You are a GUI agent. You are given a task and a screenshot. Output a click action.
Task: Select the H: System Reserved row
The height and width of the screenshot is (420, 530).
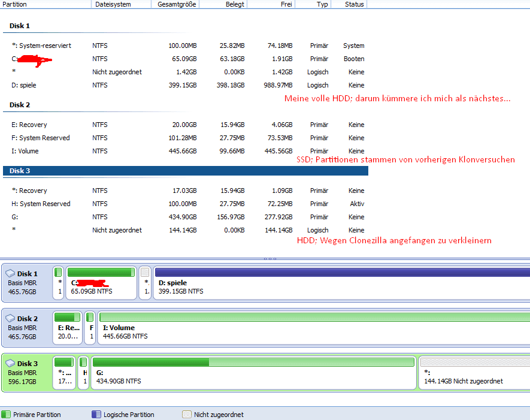pyautogui.click(x=185, y=204)
